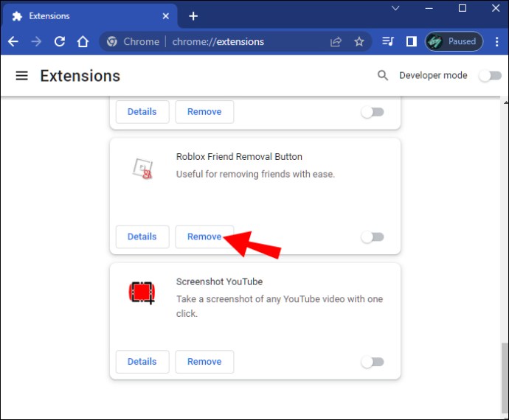Screen dimensions: 509x420
Task: Reload the extensions page
Action: pyautogui.click(x=60, y=41)
